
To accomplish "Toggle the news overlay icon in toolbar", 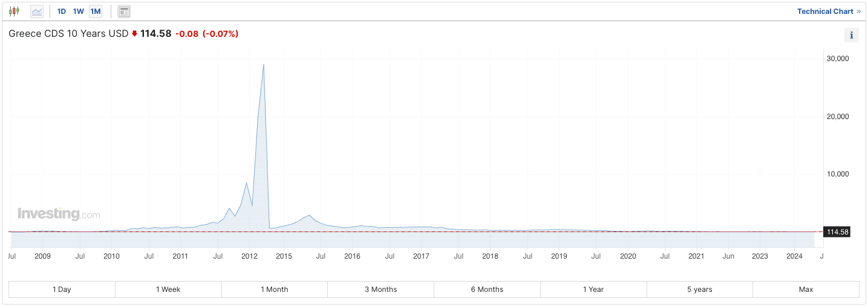I will pyautogui.click(x=124, y=11).
